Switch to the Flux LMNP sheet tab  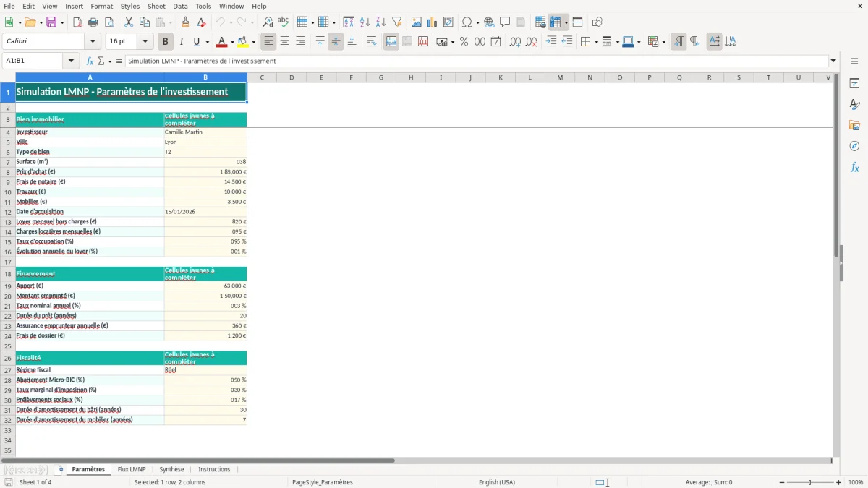132,469
